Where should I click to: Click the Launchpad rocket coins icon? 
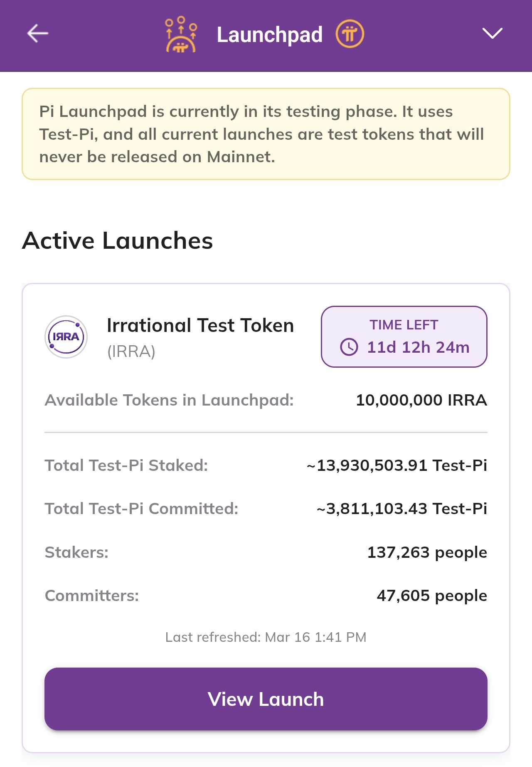click(x=181, y=35)
